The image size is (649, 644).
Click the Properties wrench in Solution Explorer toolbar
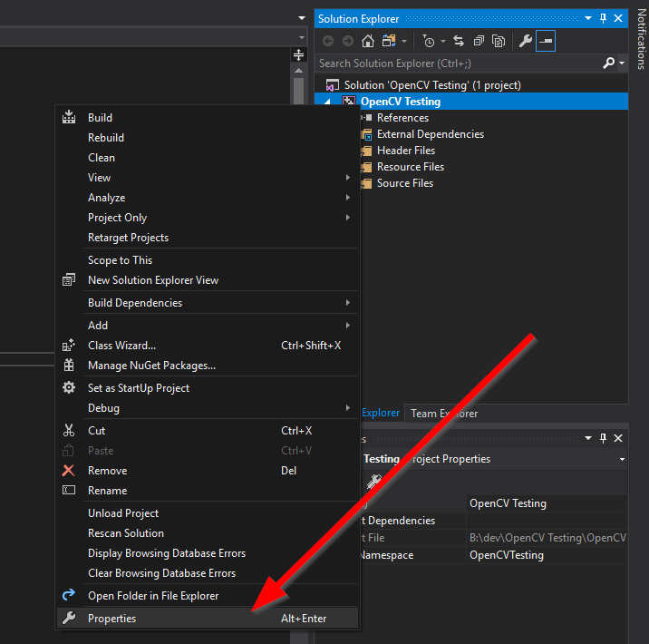point(525,41)
